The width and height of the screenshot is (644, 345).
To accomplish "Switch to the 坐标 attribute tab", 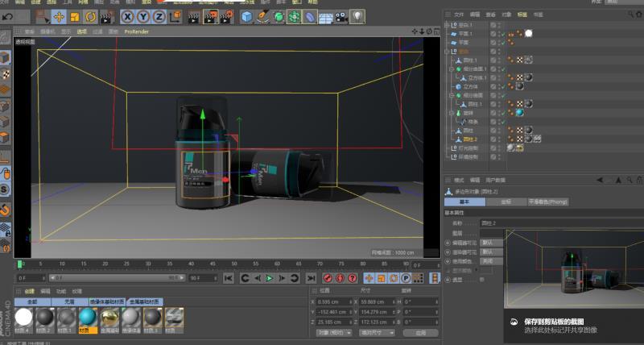I will 506,202.
